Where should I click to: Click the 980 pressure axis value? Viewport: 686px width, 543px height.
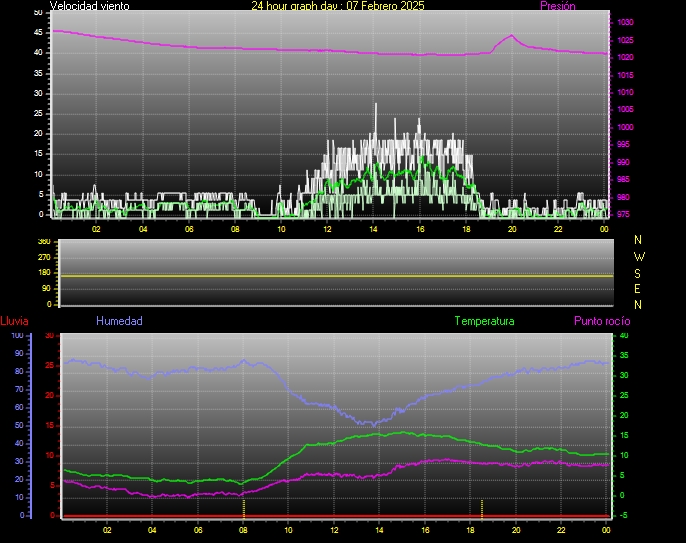623,197
